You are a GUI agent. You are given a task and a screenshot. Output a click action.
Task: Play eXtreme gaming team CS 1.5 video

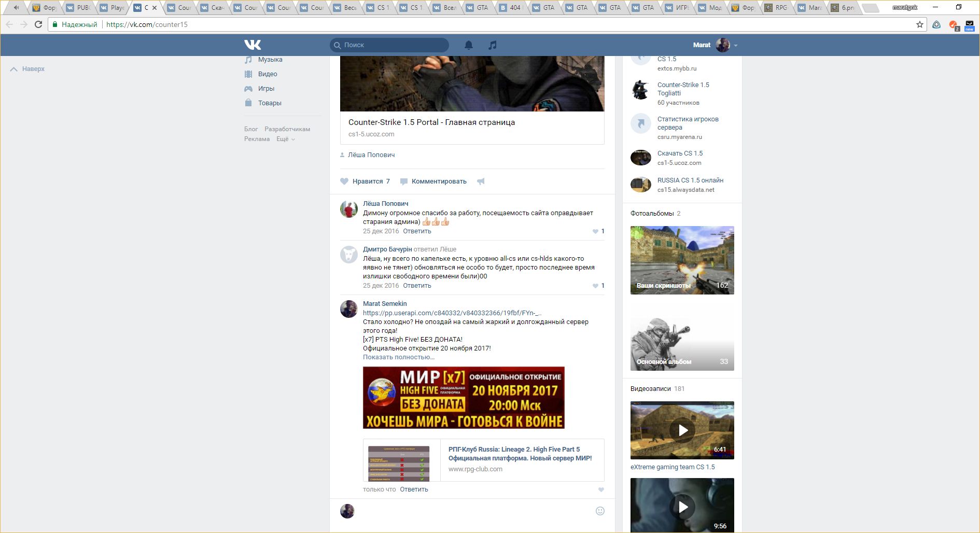tap(682, 430)
